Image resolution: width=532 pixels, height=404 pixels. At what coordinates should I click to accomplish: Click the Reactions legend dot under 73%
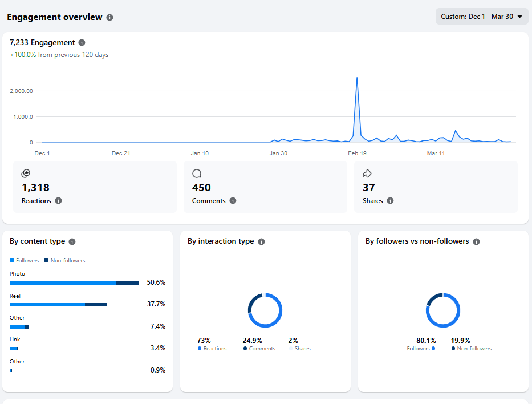[x=200, y=348]
